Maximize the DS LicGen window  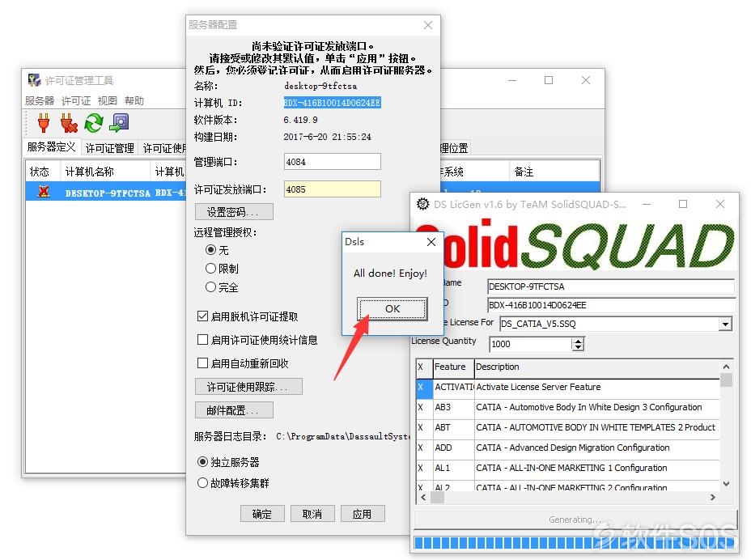[x=683, y=204]
